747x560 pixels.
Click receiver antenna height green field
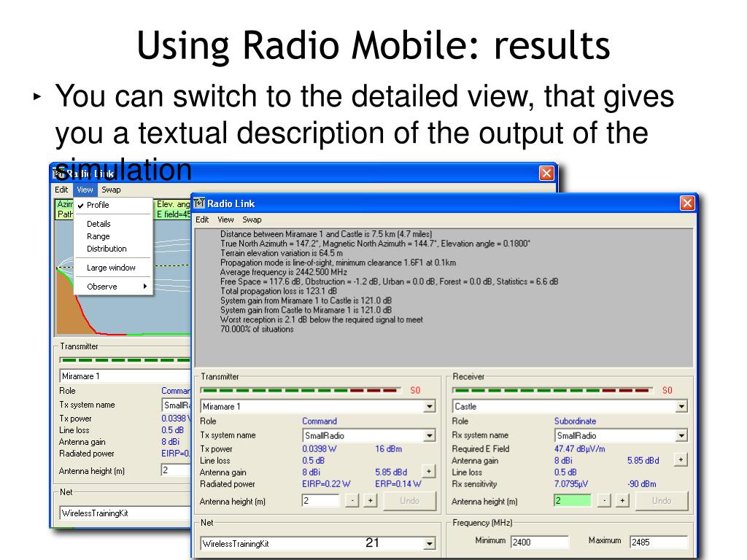click(x=573, y=500)
